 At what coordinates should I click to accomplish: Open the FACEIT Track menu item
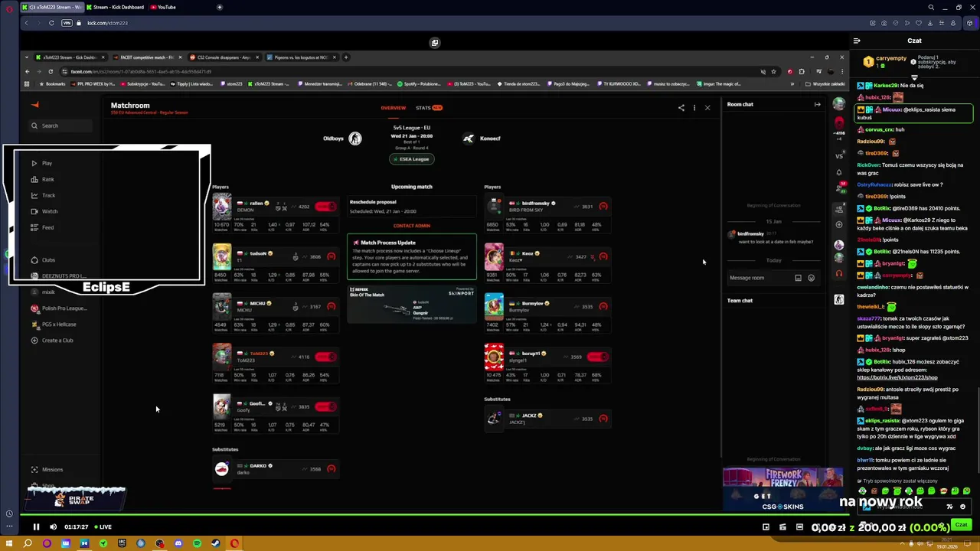pos(44,195)
